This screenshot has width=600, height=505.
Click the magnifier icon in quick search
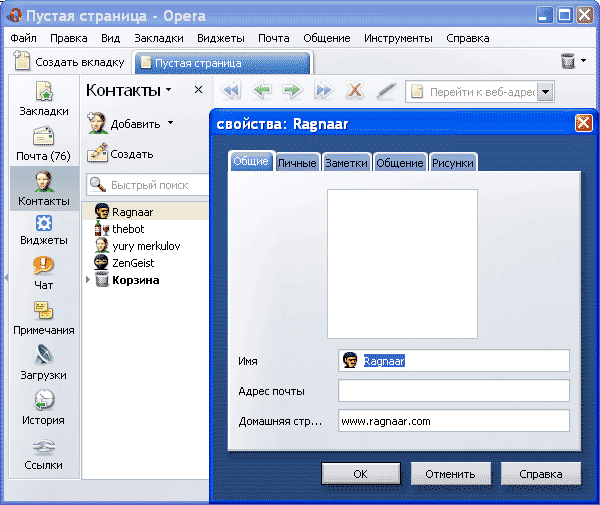(98, 184)
